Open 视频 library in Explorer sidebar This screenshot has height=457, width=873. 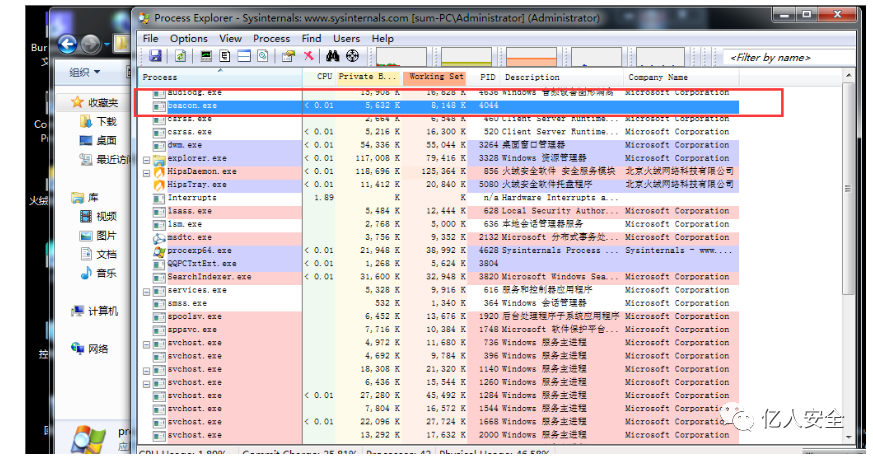[99, 217]
